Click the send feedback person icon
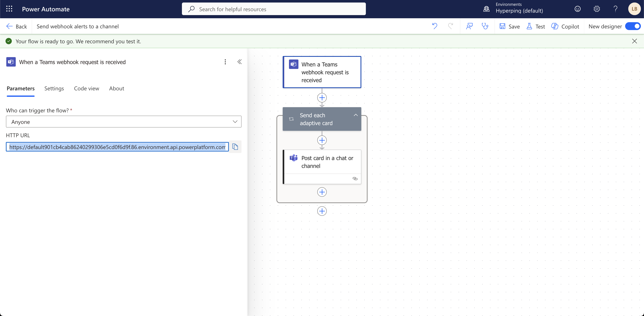This screenshot has height=316, width=644. [x=469, y=26]
